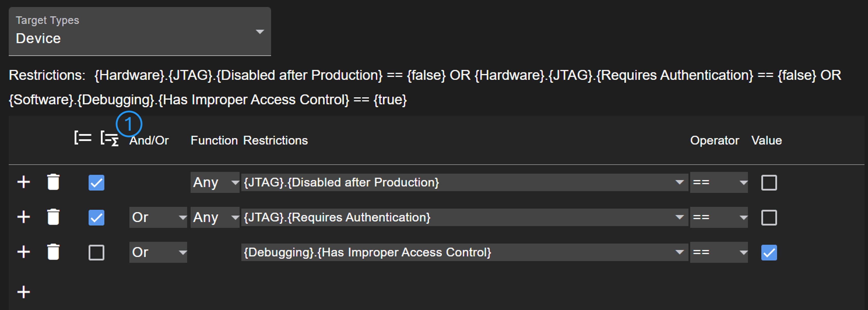The width and height of the screenshot is (868, 310).
Task: Delete the Debugging Has Improper Access Control row
Action: pyautogui.click(x=53, y=252)
